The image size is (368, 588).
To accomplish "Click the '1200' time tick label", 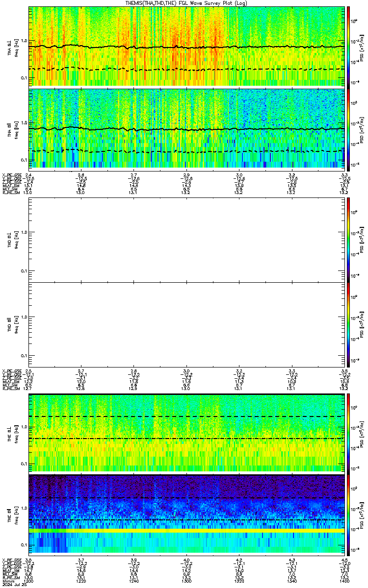I will 28,581.
